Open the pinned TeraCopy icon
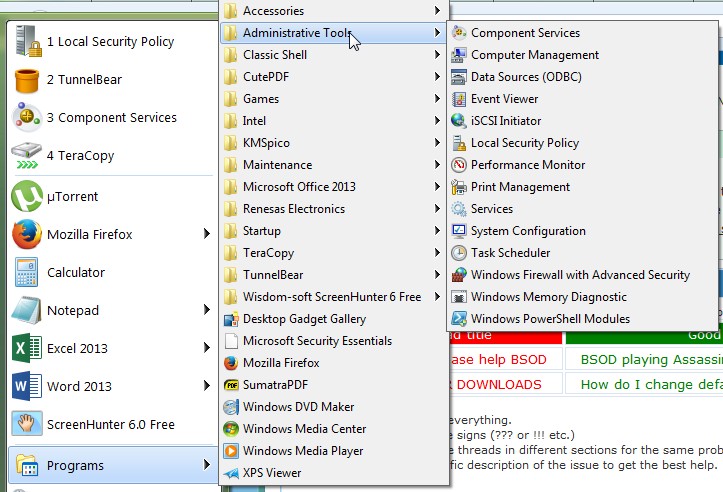 pos(27,155)
